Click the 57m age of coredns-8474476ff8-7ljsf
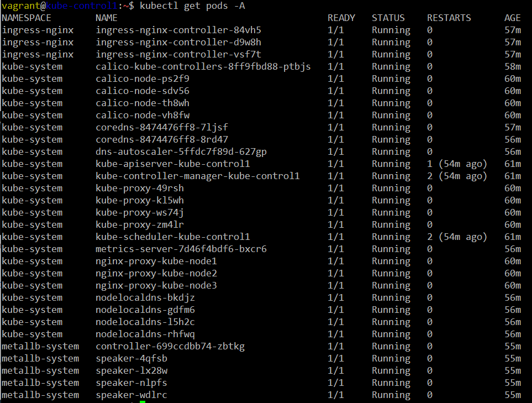 click(513, 128)
